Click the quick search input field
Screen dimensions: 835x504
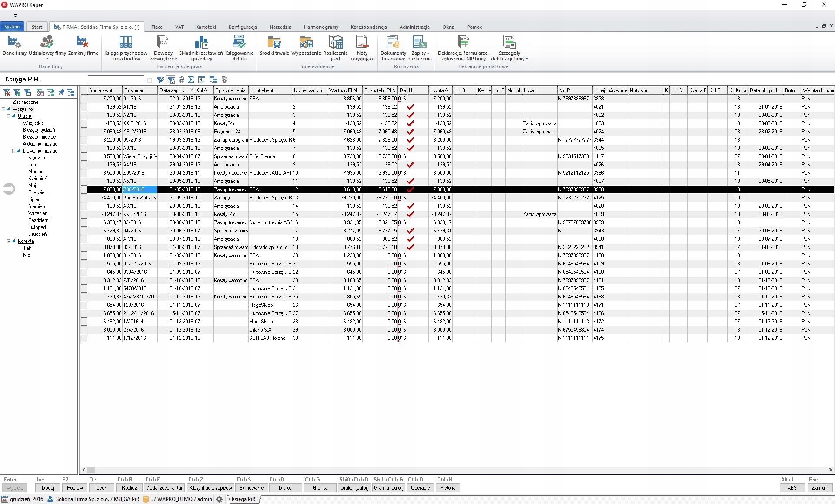pos(116,80)
